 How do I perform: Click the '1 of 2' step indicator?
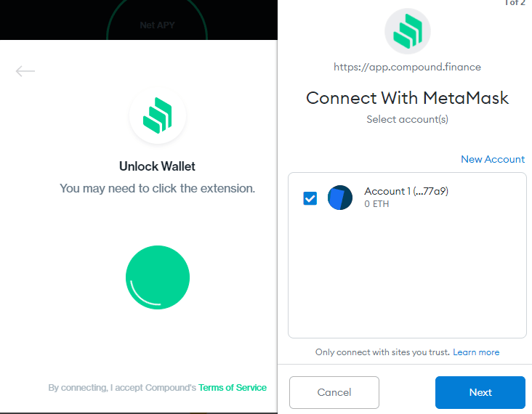(516, 4)
